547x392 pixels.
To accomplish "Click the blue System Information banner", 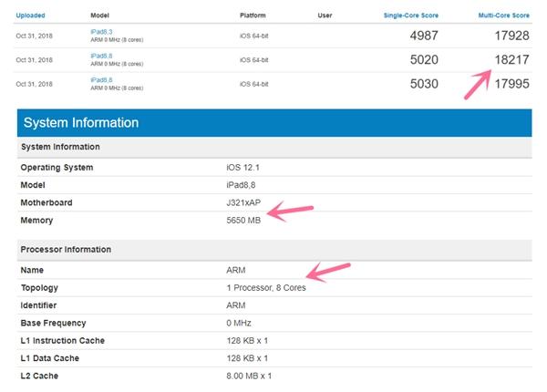I will pyautogui.click(x=273, y=122).
